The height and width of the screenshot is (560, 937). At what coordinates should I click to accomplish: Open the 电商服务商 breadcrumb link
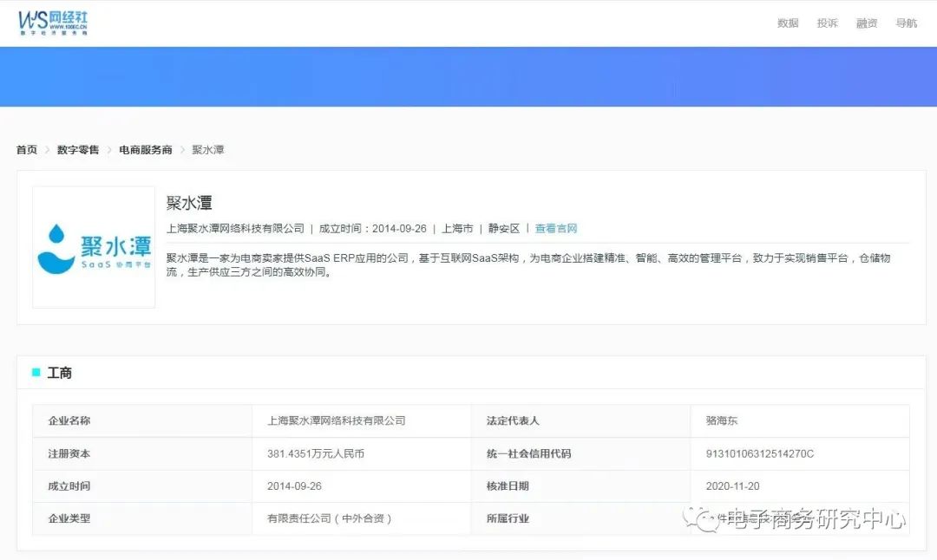[x=146, y=150]
